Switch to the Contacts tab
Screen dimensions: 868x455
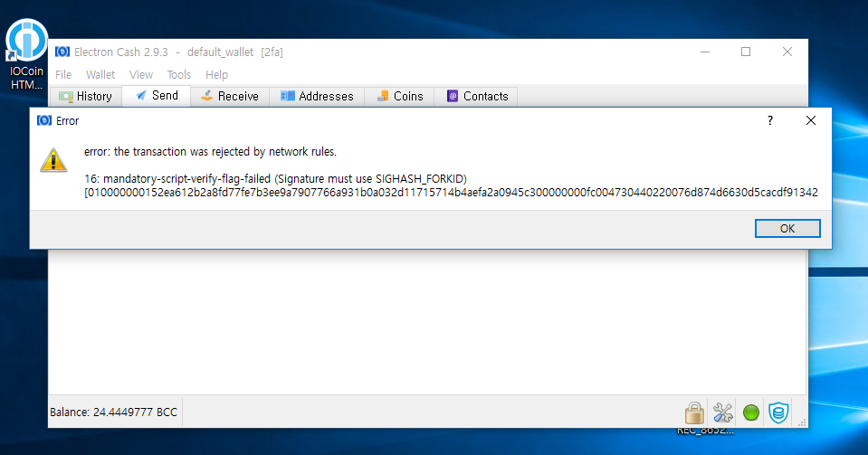coord(476,96)
